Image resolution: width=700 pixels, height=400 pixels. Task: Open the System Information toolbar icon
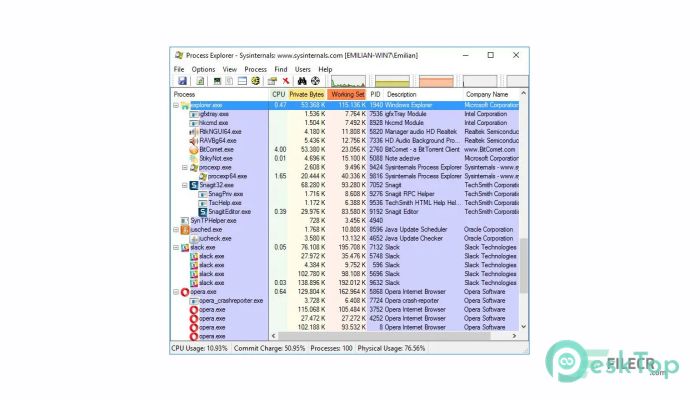(x=217, y=81)
